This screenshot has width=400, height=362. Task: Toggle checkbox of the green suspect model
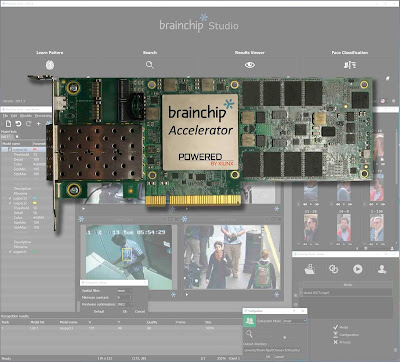pos(10,252)
